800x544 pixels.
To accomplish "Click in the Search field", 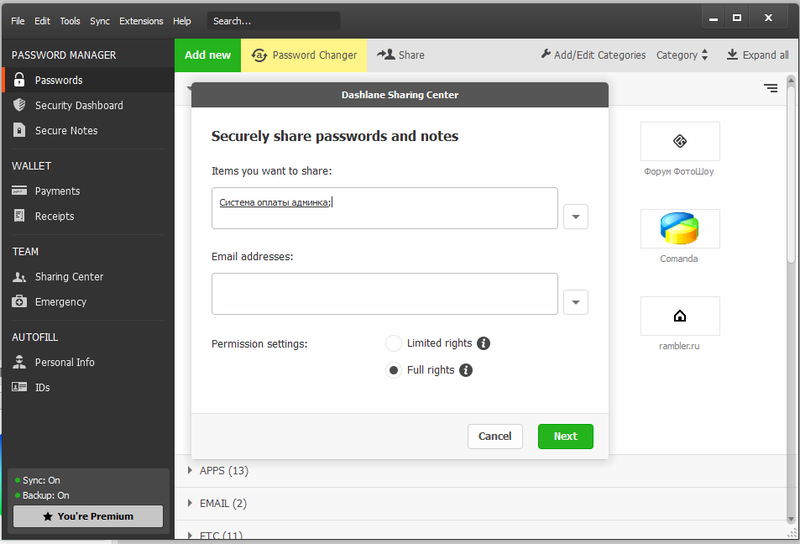I will coord(273,21).
